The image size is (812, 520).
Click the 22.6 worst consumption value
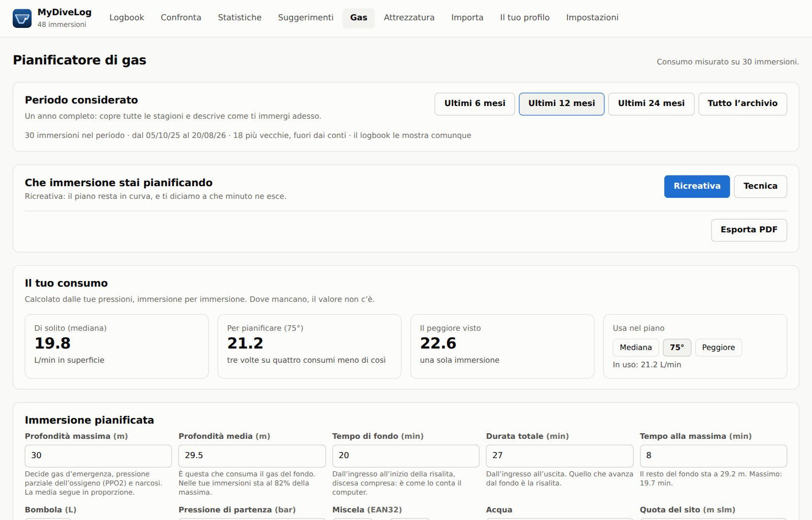click(x=438, y=343)
